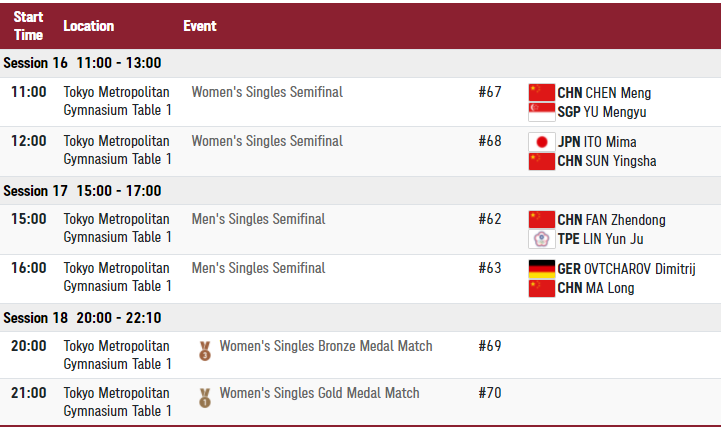The image size is (721, 427).
Task: Click China flag beside FAN Zhendong
Action: click(541, 220)
